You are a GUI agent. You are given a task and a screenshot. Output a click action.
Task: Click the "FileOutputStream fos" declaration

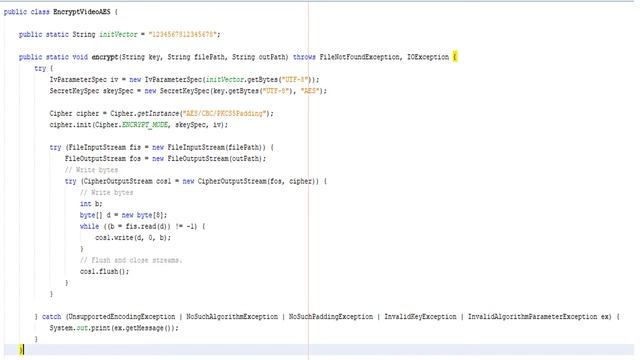point(103,159)
